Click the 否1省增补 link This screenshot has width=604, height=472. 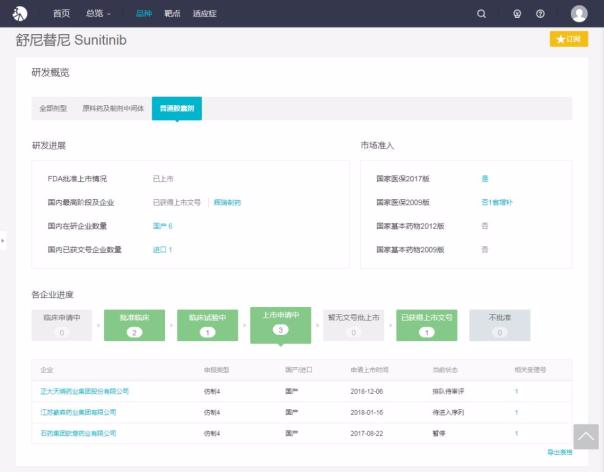pos(497,202)
